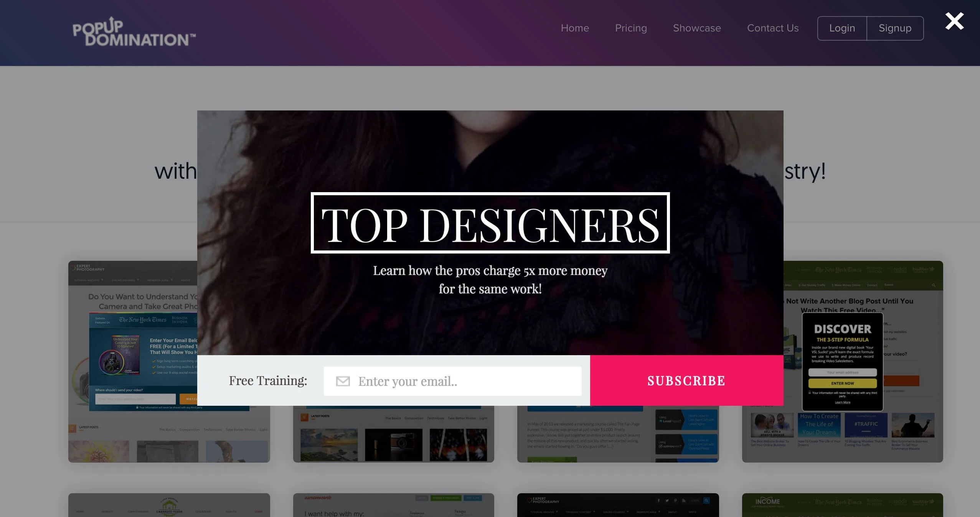Click the TOP DESIGNERS headline box
Screen dimensions: 980x517
(490, 223)
